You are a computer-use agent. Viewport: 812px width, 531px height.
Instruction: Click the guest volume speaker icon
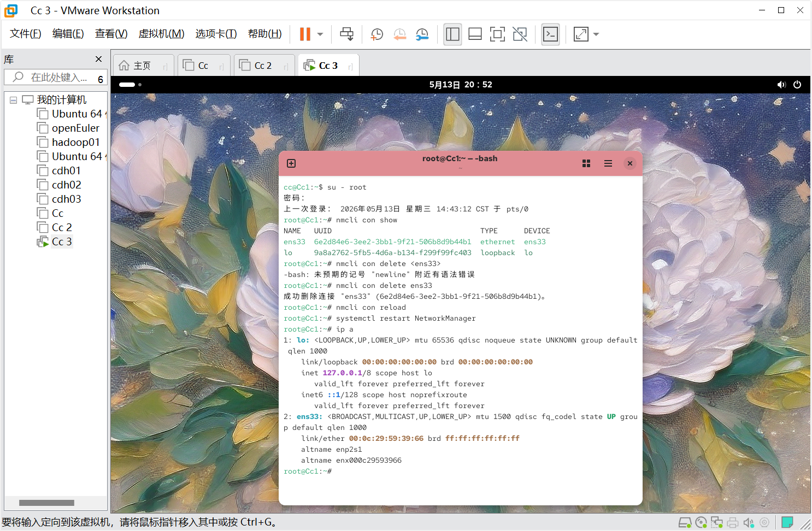(781, 85)
